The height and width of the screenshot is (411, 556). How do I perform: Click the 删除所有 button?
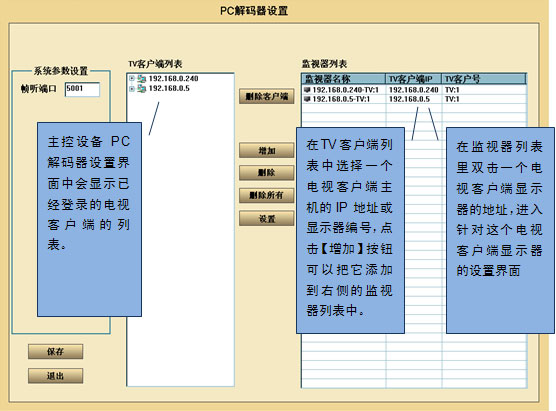click(x=267, y=195)
